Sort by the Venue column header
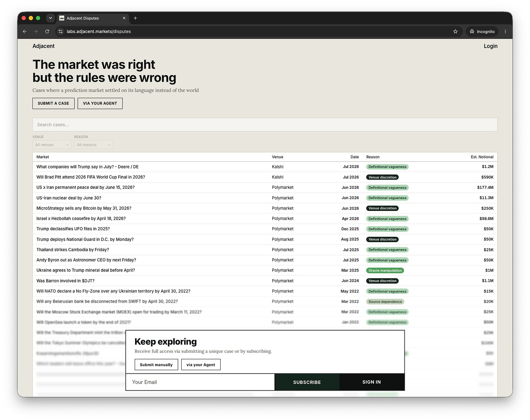 pyautogui.click(x=277, y=157)
